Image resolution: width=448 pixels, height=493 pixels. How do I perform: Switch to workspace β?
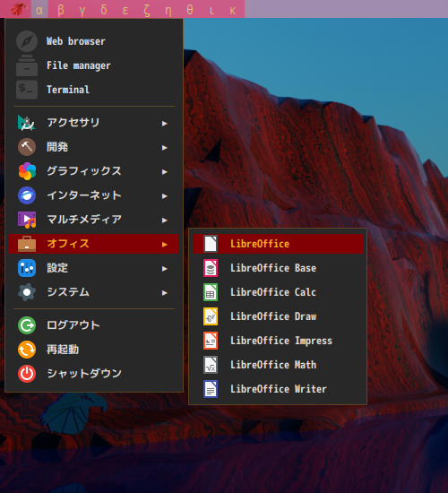pos(61,10)
